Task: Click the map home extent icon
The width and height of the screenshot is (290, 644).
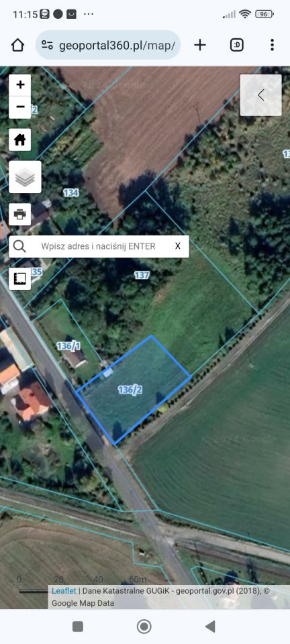Action: [20, 140]
